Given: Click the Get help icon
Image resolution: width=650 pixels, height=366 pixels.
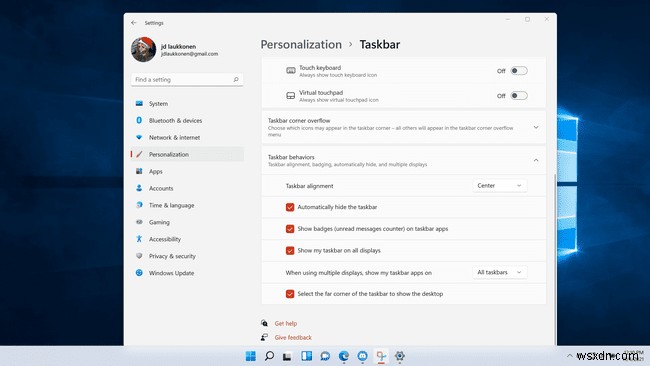Looking at the screenshot, I should [x=264, y=323].
